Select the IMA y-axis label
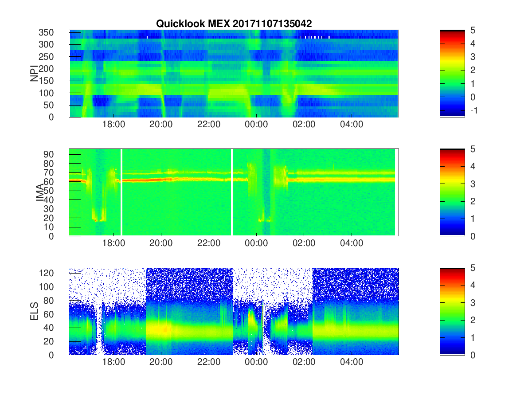This screenshot has height=399, width=532. pyautogui.click(x=39, y=193)
